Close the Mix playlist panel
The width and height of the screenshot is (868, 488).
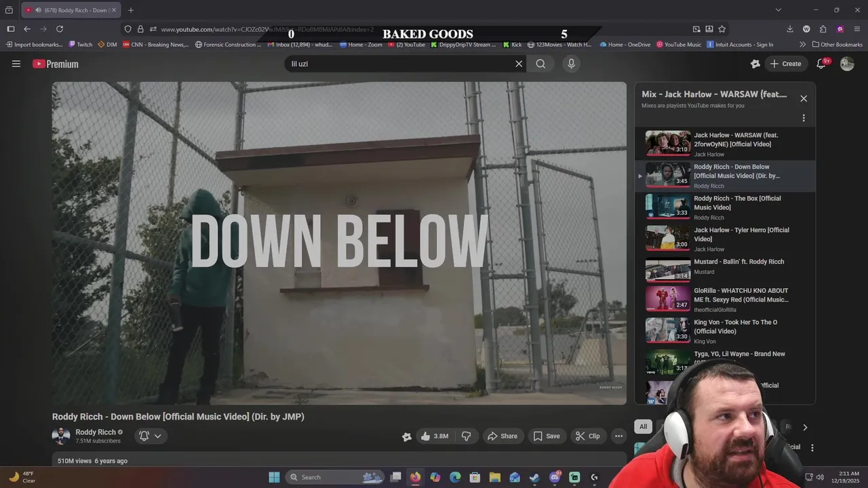[804, 98]
